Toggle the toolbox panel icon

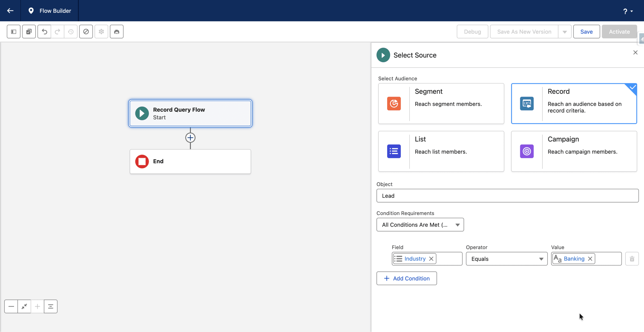tap(14, 32)
